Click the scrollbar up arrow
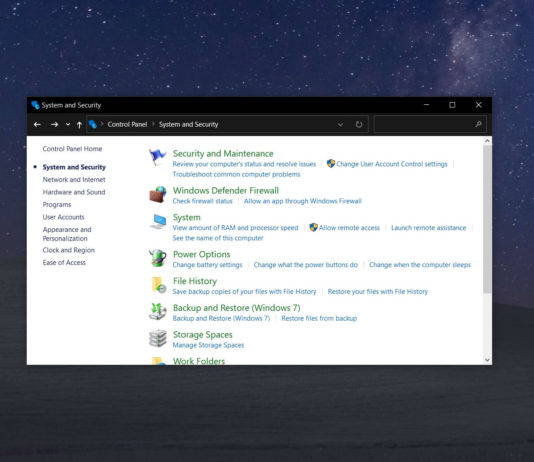This screenshot has height=462, width=534. (487, 141)
